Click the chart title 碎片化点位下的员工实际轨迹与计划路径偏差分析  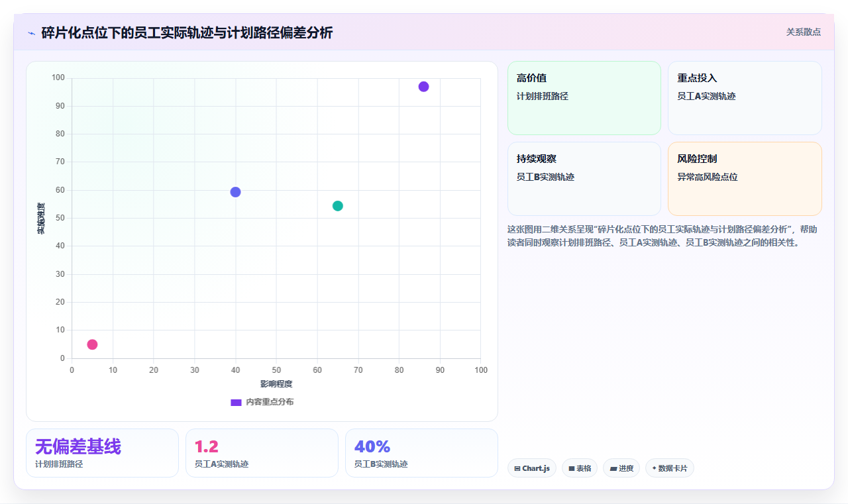coord(187,32)
